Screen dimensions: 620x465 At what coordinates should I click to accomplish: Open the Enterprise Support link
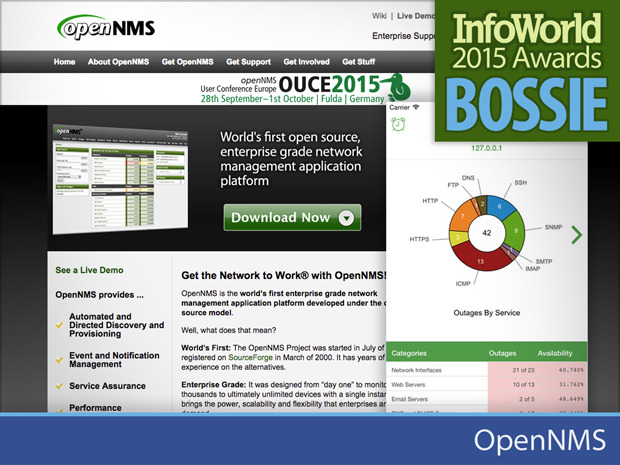(x=403, y=36)
